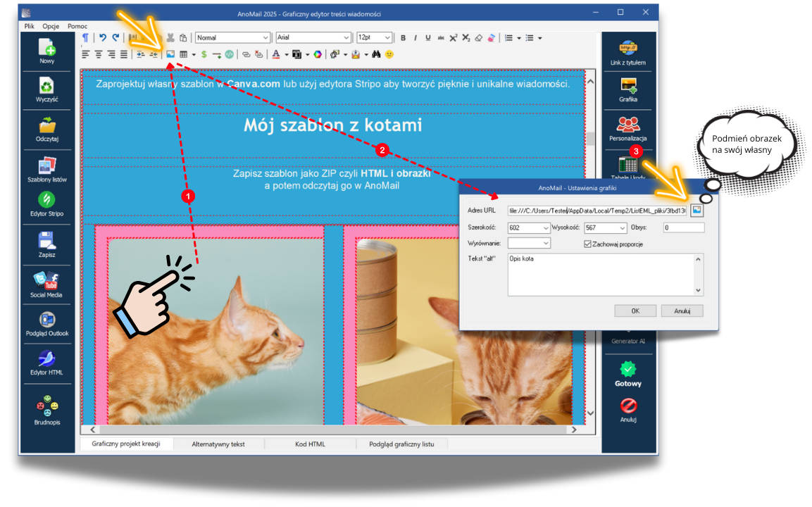Click the eraser clear formatting icon
This screenshot has width=812, height=507.
tap(478, 38)
